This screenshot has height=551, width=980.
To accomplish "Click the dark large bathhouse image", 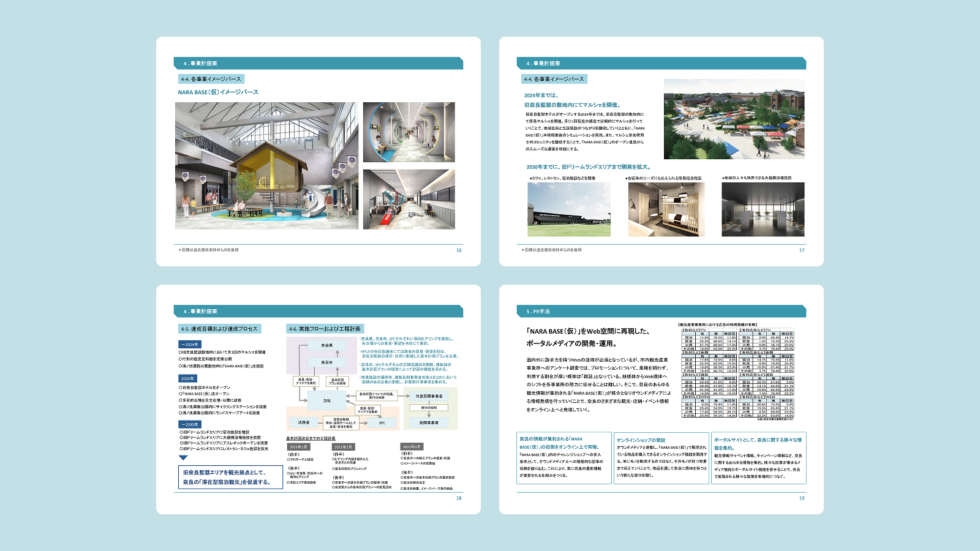I will [763, 209].
